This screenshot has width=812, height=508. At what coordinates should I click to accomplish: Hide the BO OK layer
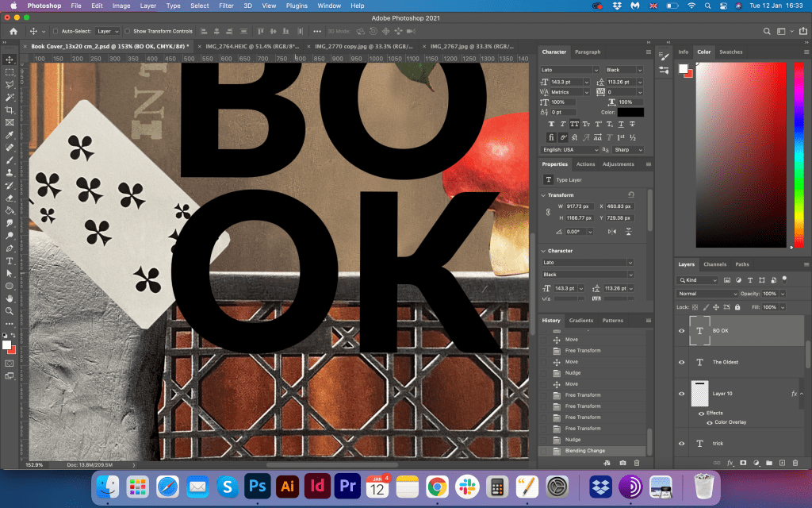681,331
